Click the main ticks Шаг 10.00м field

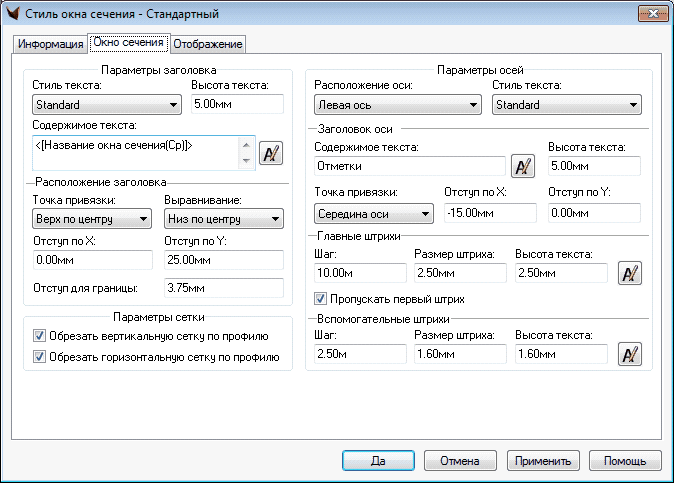click(359, 273)
